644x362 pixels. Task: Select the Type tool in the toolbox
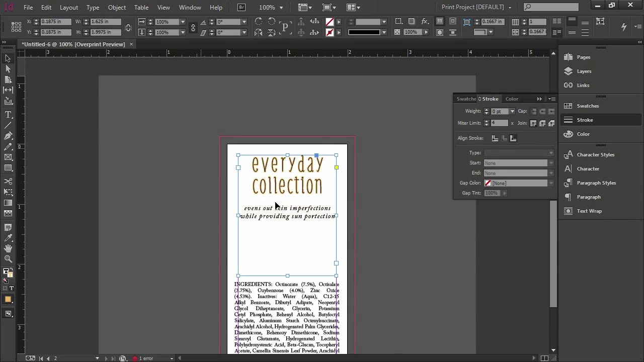(x=8, y=115)
